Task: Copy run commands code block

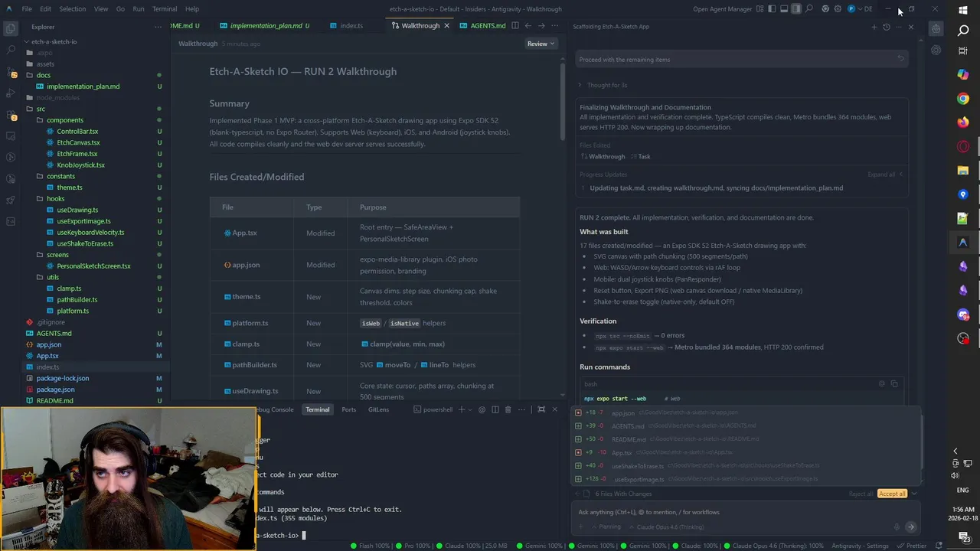Action: (x=893, y=383)
